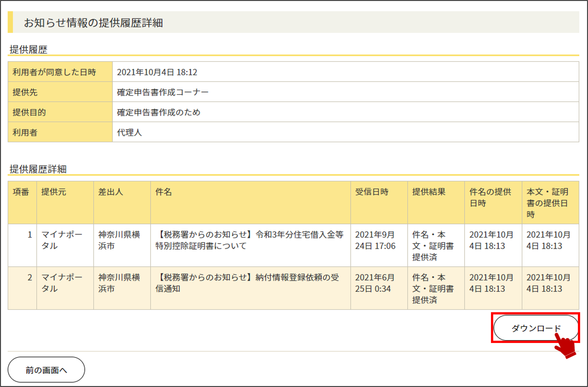Select the 住宅借入金等特別控除証明書 subject in row 1
588x387 pixels.
coord(249,240)
